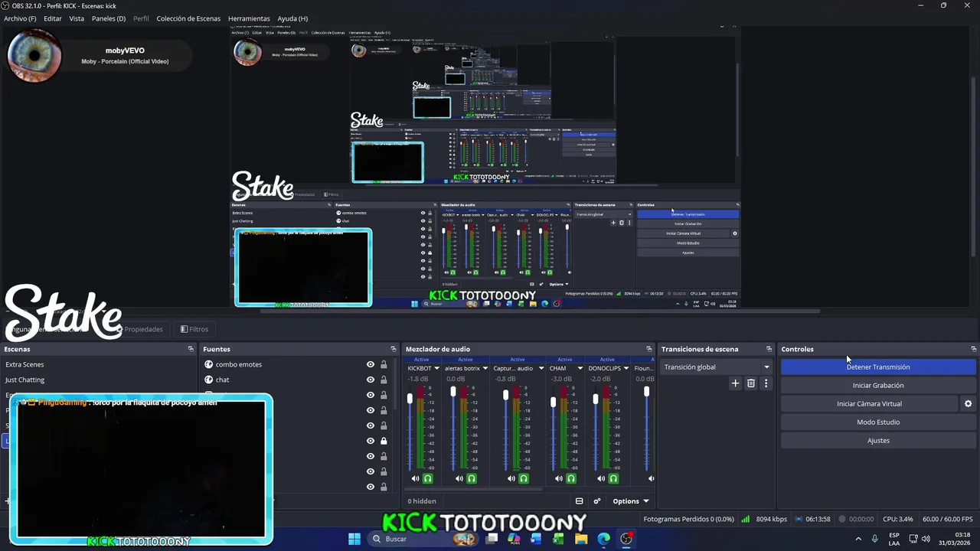Screen dimensions: 980x551
Task: Open the alertas botrix channel dropdown
Action: point(485,368)
